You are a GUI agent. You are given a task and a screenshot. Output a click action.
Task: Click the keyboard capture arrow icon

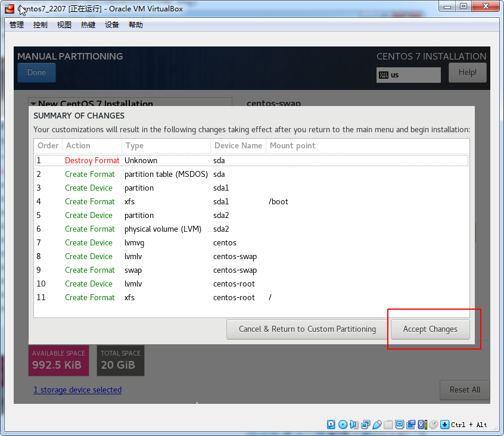point(444,425)
